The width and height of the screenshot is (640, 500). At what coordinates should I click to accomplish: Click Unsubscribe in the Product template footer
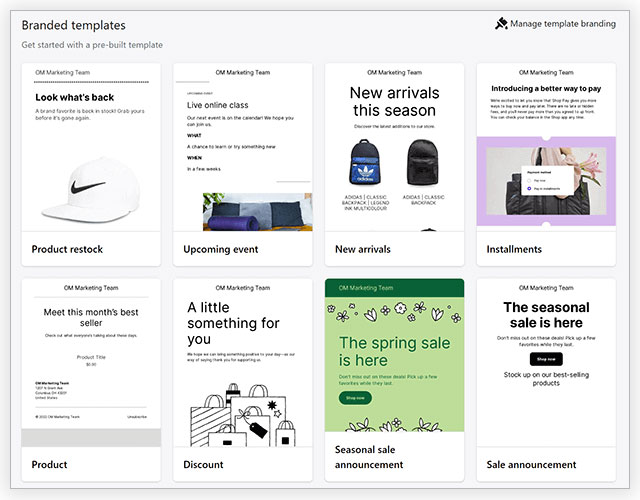(x=138, y=415)
